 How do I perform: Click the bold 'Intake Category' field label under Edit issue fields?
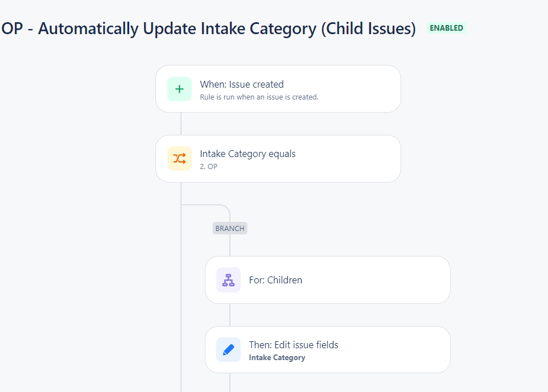(x=277, y=358)
